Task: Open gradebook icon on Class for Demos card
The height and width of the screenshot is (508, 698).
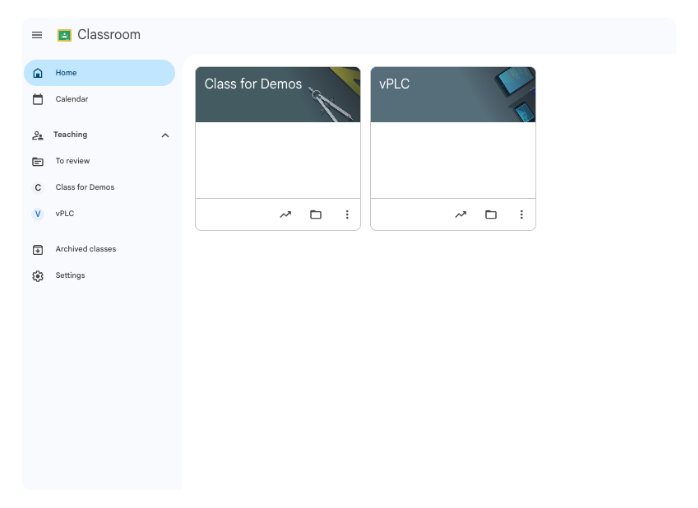Action: click(285, 215)
